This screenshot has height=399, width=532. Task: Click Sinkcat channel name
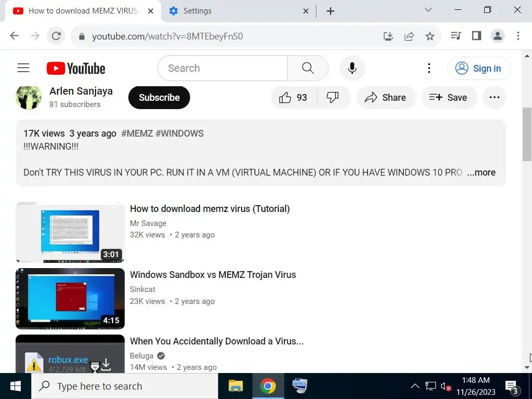pyautogui.click(x=142, y=289)
